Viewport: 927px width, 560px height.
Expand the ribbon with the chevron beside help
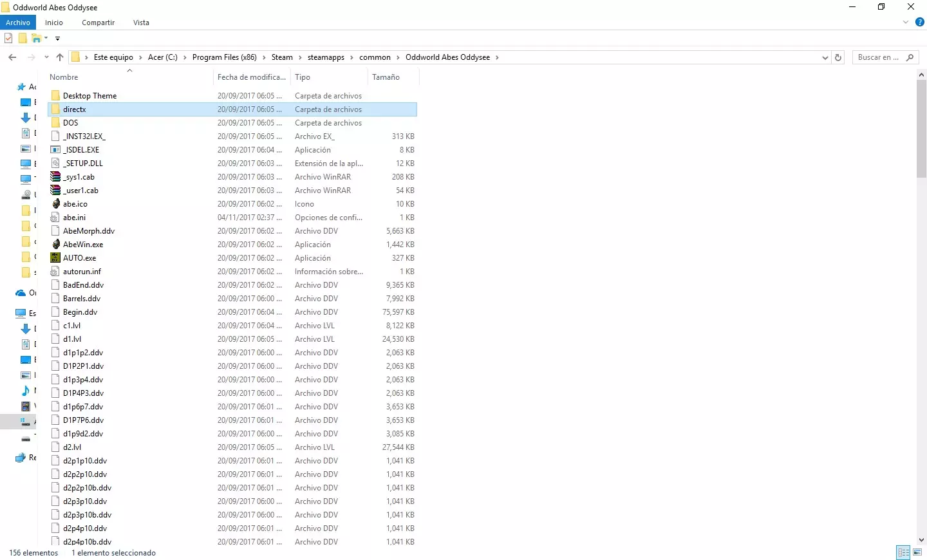pyautogui.click(x=906, y=22)
